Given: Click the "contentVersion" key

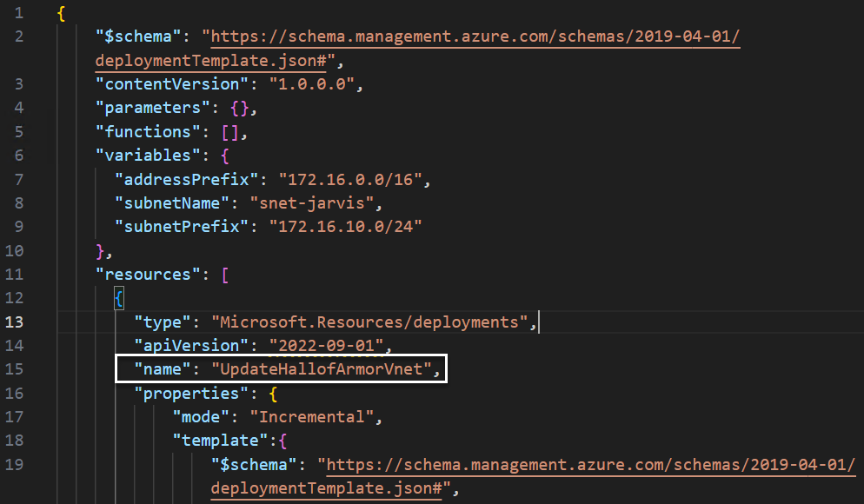Looking at the screenshot, I should click(172, 84).
